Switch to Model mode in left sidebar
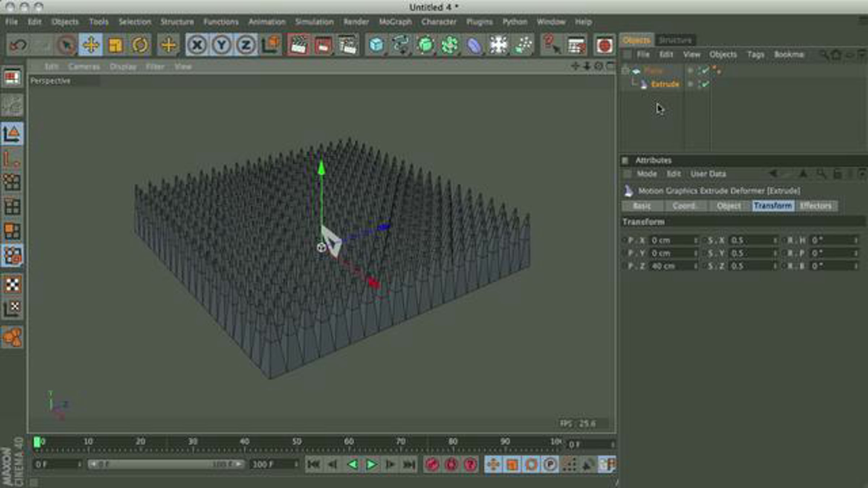The image size is (868, 488). [x=12, y=134]
